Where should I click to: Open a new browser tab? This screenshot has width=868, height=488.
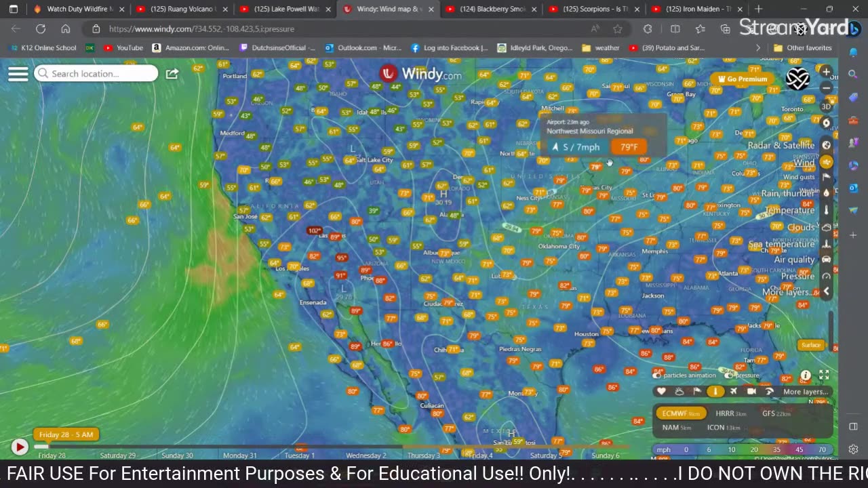coord(758,9)
